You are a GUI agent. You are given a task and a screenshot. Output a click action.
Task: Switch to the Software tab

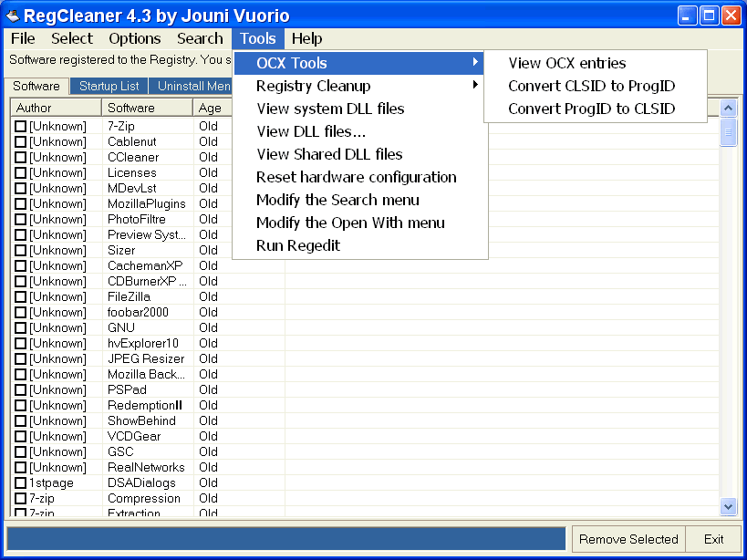tap(36, 87)
